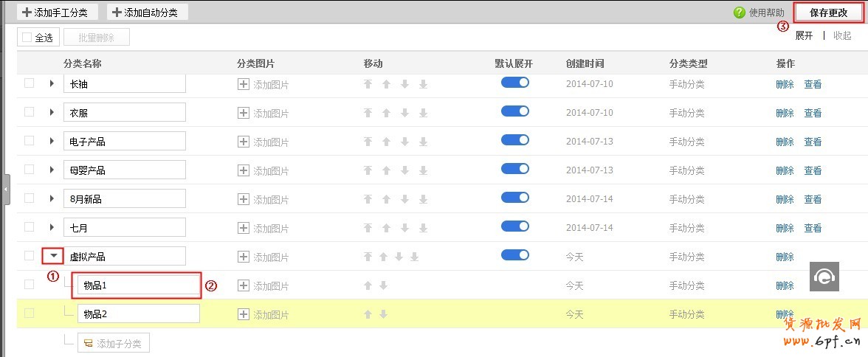
Task: Click 保存更改 to save changes
Action: [x=828, y=13]
